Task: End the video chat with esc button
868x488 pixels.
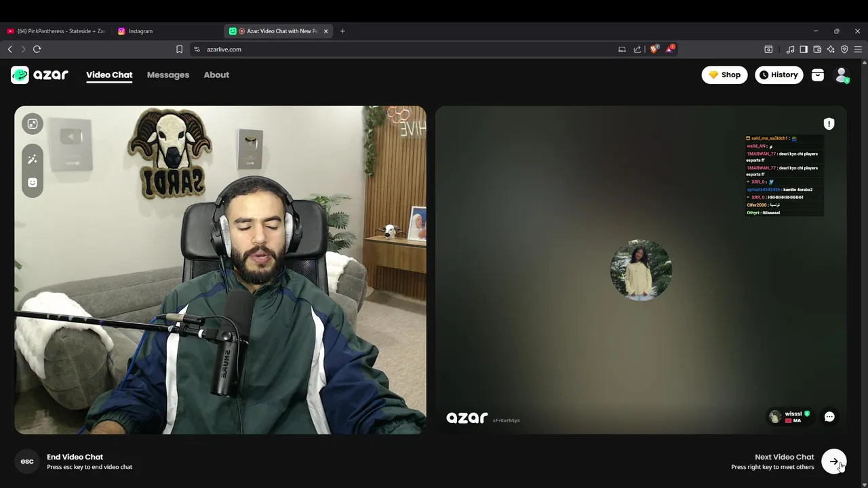Action: click(x=27, y=461)
